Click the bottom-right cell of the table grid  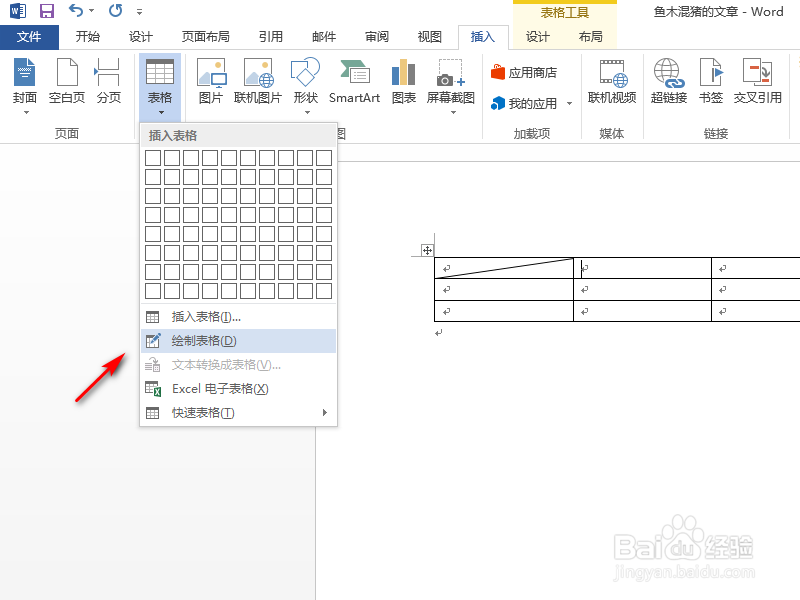pyautogui.click(x=324, y=291)
